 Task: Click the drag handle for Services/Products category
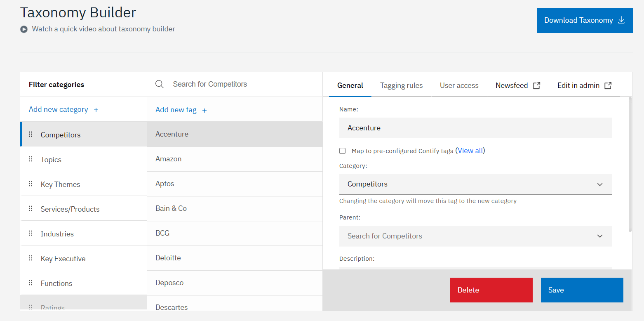(x=31, y=209)
